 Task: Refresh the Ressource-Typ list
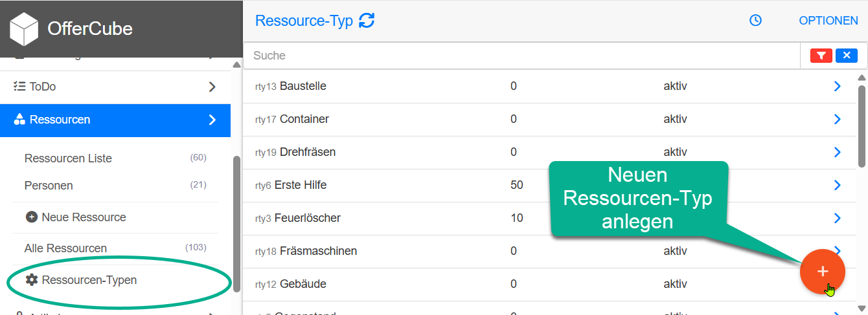367,21
